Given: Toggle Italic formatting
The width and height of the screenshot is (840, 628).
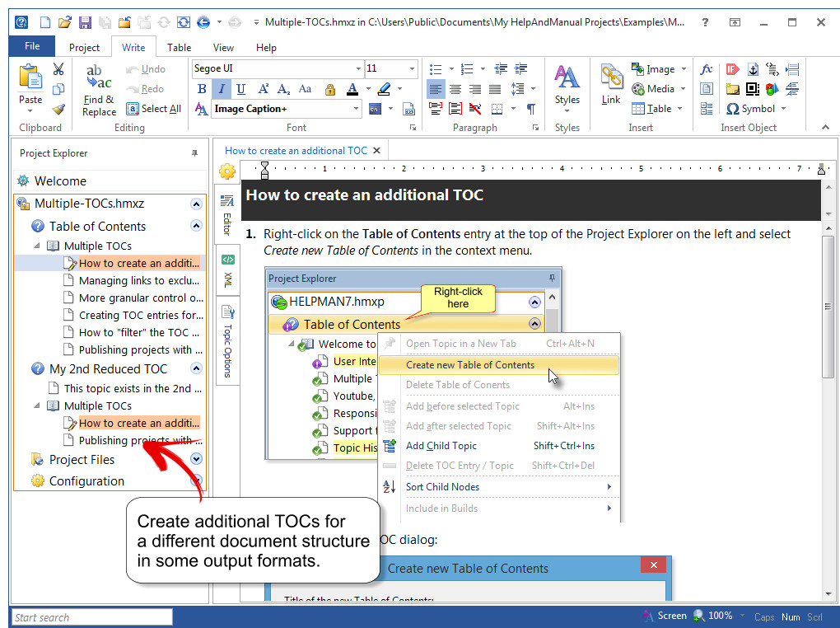Looking at the screenshot, I should tap(222, 89).
